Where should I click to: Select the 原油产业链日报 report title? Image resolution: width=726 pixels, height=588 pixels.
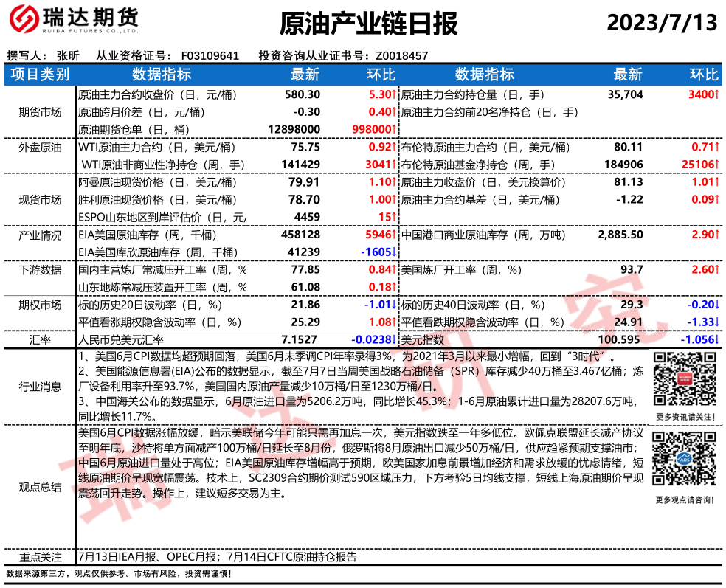pyautogui.click(x=368, y=24)
